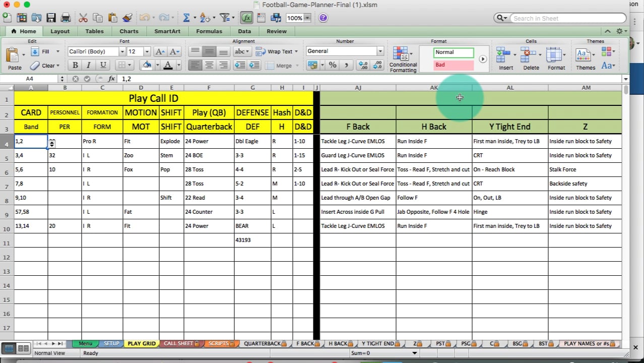The width and height of the screenshot is (644, 363).
Task: Click the Filter funnel icon
Action: click(224, 18)
